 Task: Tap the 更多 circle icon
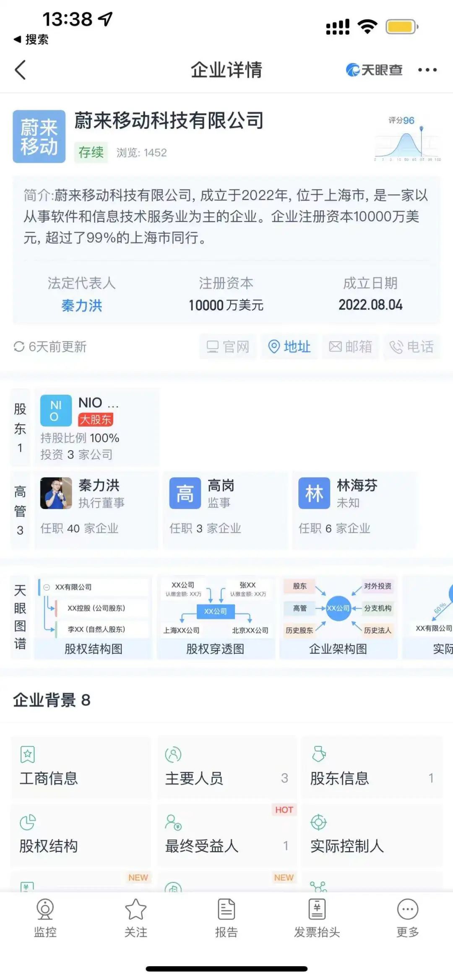click(408, 909)
